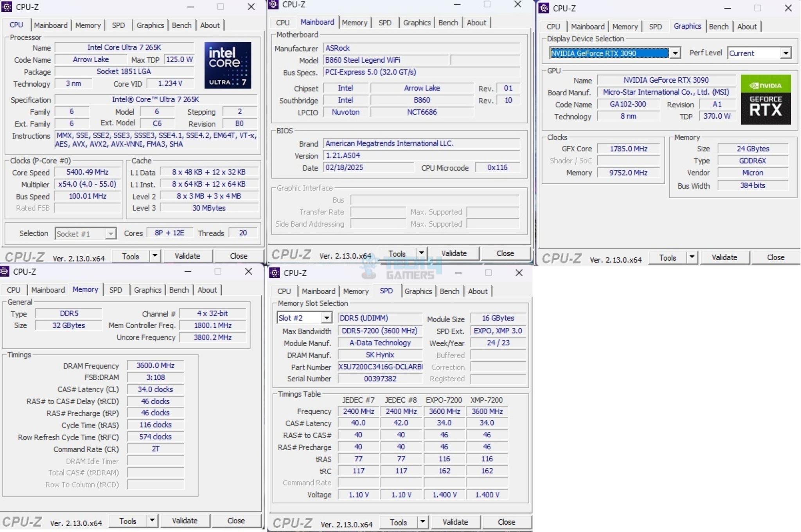Expand the NVIDIA GeForce RTX 3090 device dropdown

point(675,53)
